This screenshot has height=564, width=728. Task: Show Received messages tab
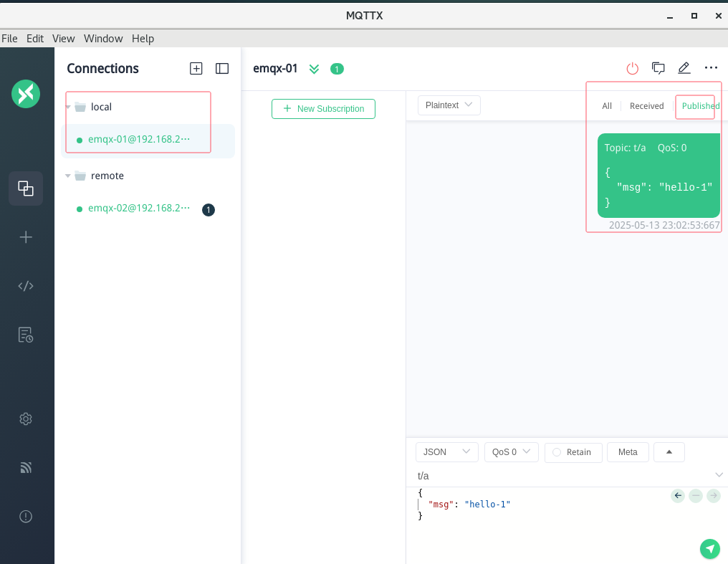(646, 106)
